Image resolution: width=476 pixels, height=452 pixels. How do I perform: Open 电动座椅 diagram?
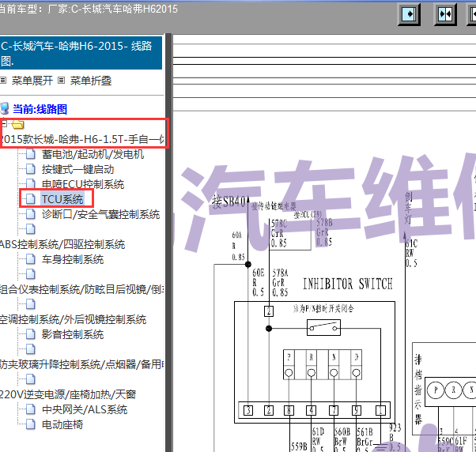tap(62, 424)
